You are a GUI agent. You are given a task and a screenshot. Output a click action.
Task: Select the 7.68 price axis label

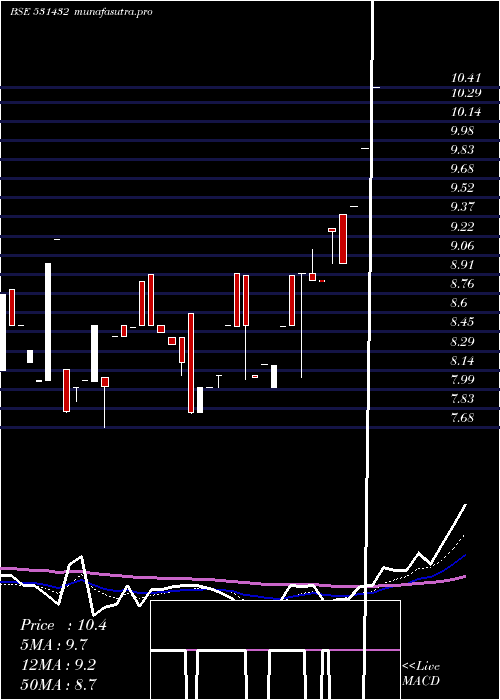pyautogui.click(x=462, y=418)
